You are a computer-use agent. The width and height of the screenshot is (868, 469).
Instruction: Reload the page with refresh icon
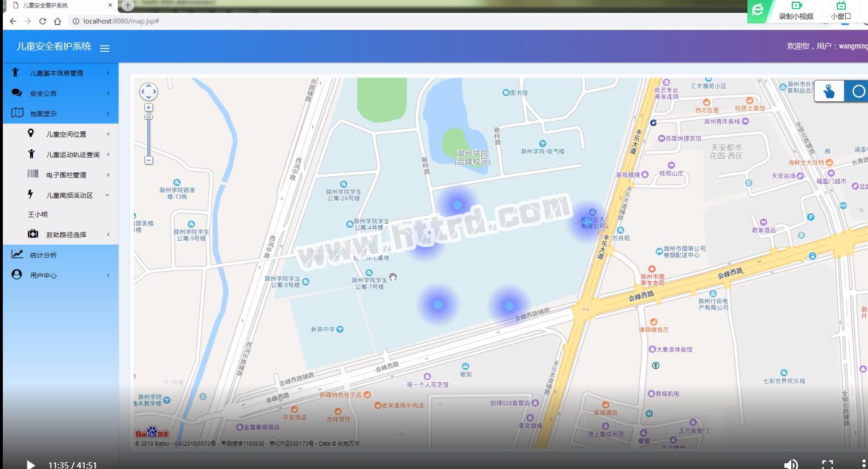tap(43, 21)
